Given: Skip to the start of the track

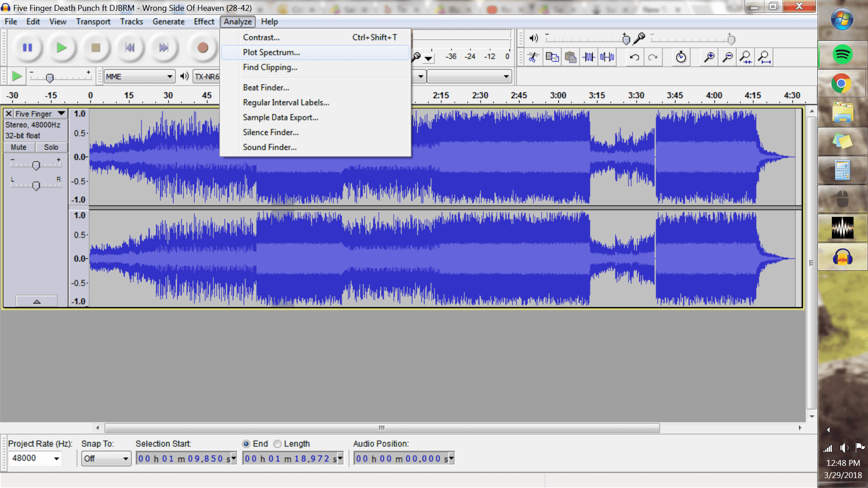Looking at the screenshot, I should [130, 47].
